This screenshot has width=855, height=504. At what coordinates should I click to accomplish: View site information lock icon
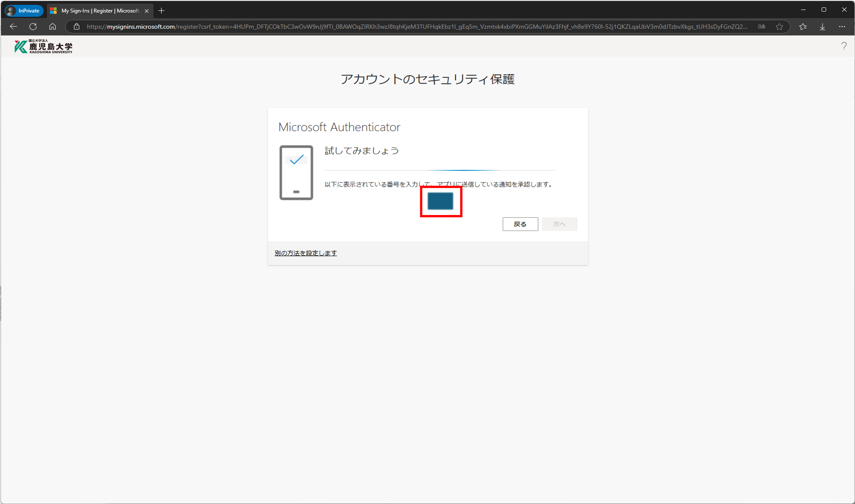[x=77, y=26]
